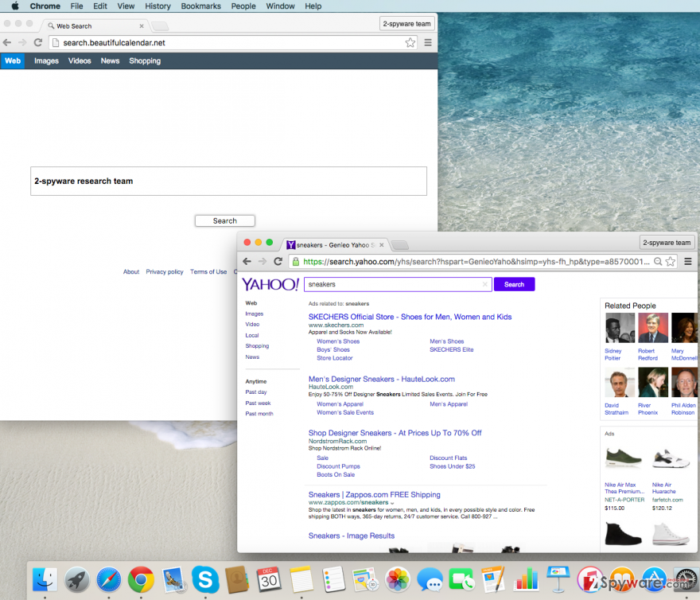
Task: Select Shopping in Yahoo left sidebar
Action: pyautogui.click(x=257, y=346)
